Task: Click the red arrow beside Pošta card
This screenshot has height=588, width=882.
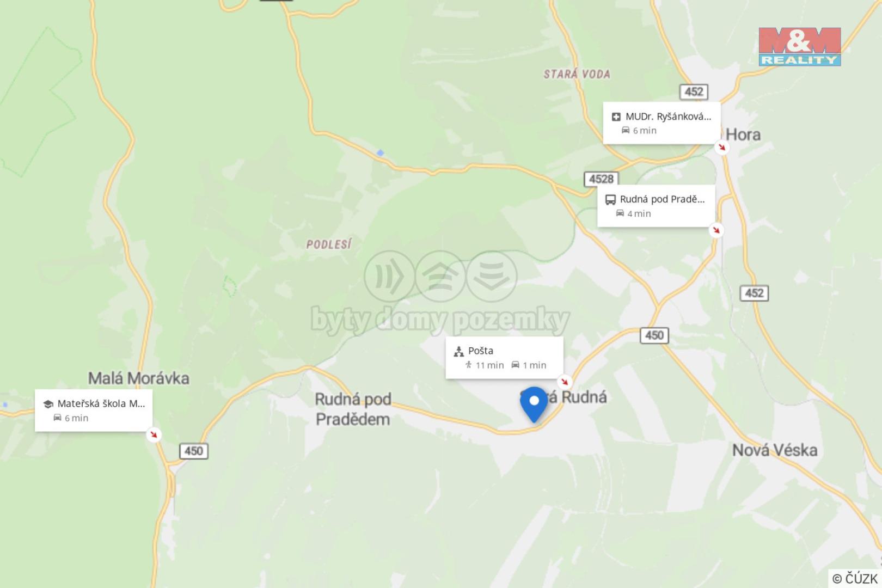Action: (565, 381)
